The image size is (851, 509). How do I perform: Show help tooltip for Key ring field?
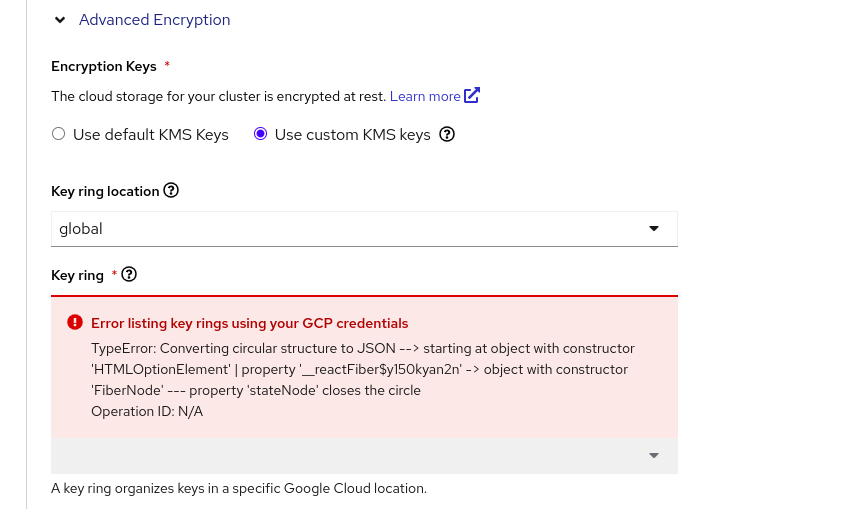coord(129,274)
